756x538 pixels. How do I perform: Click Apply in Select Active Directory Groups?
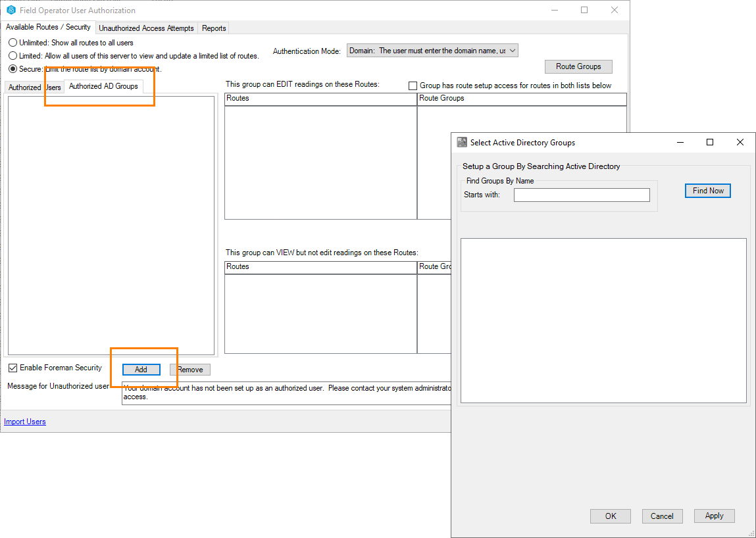(x=714, y=516)
